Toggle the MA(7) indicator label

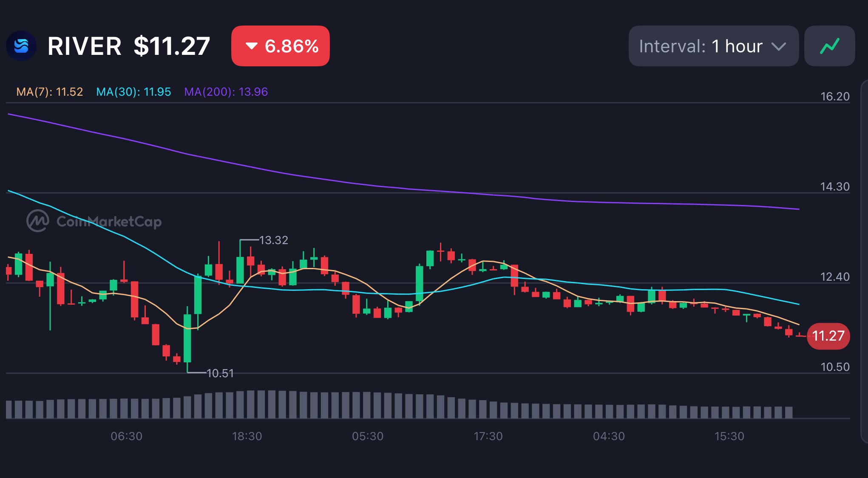(49, 92)
